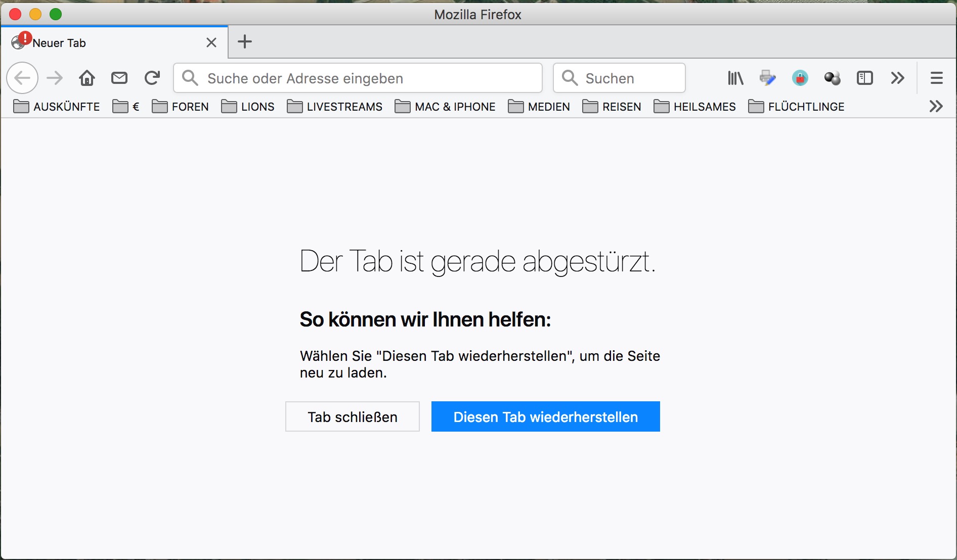Click the back navigation arrow
The width and height of the screenshot is (957, 560).
[x=22, y=78]
